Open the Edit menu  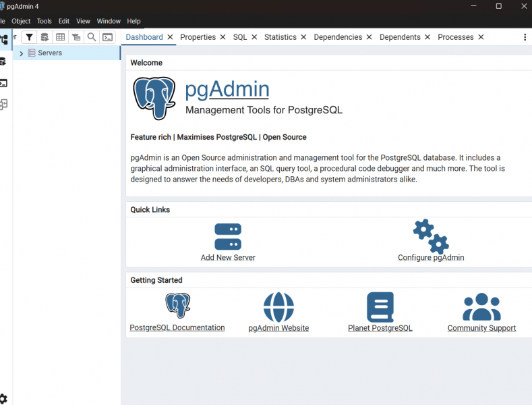click(64, 21)
